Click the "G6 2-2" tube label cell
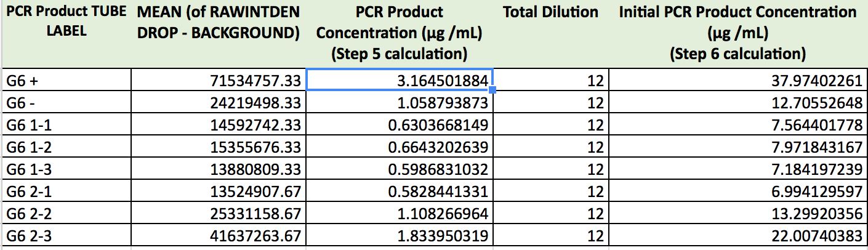This screenshot has width=868, height=250. 65,214
